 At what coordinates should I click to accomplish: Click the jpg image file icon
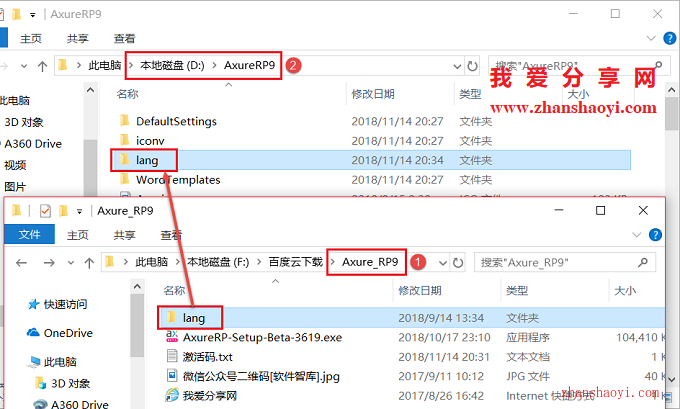(x=172, y=375)
